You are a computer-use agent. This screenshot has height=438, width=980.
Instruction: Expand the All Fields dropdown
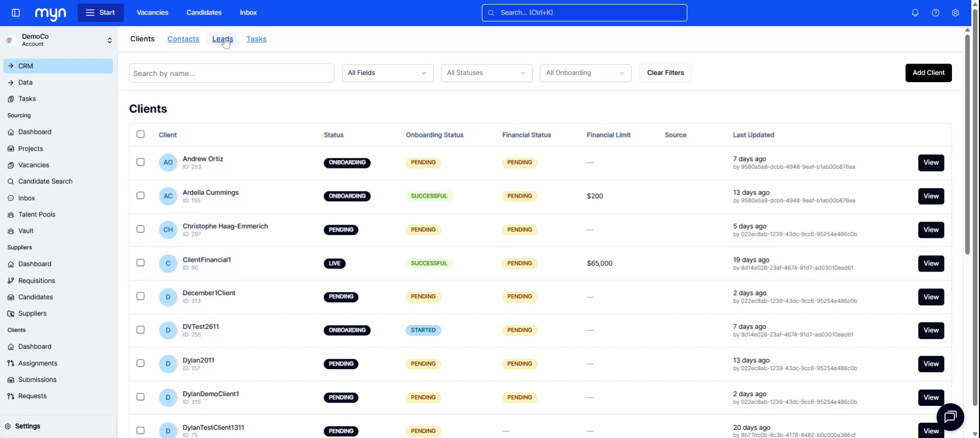pyautogui.click(x=387, y=73)
